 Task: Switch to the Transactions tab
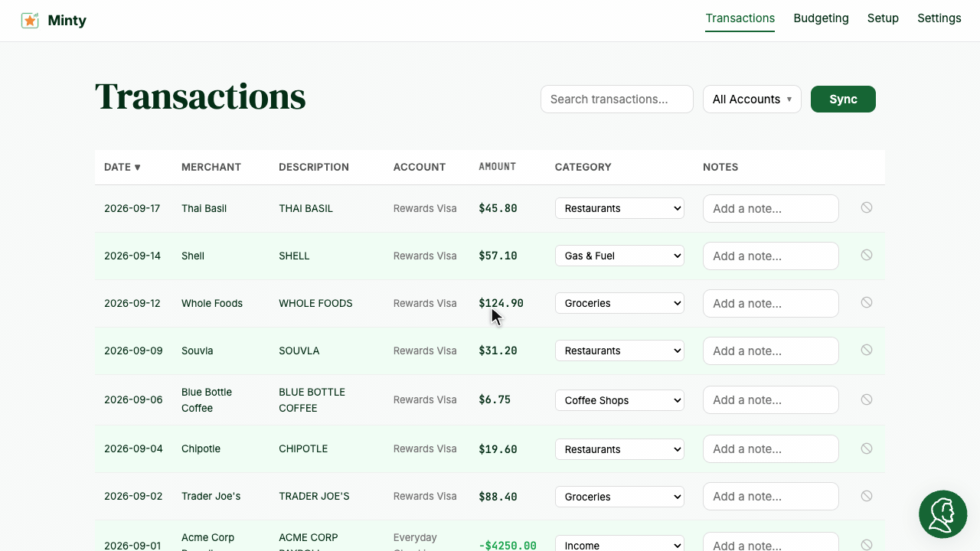[x=740, y=18]
